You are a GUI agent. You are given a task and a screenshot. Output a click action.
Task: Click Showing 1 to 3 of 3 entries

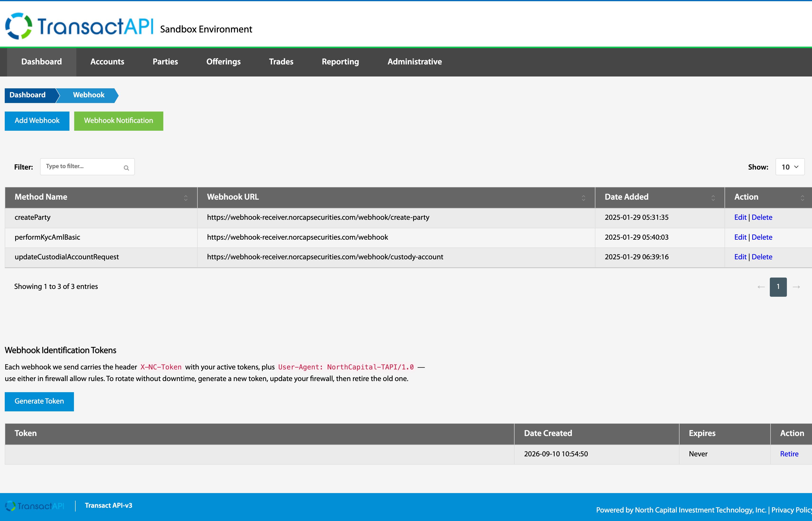(x=56, y=287)
